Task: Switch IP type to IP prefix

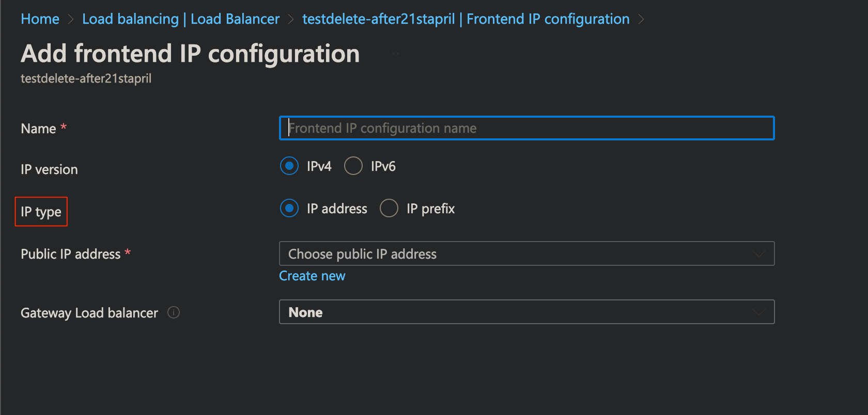Action: coord(389,208)
